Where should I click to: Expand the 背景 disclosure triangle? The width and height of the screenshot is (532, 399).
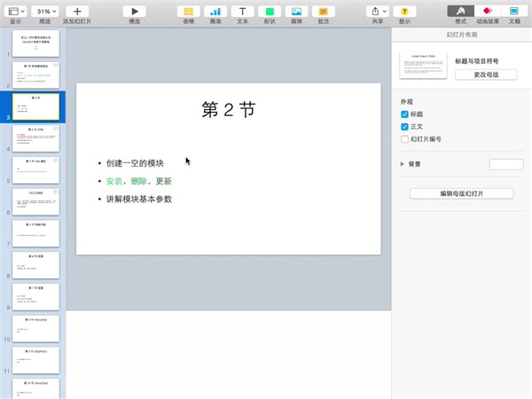(x=403, y=164)
